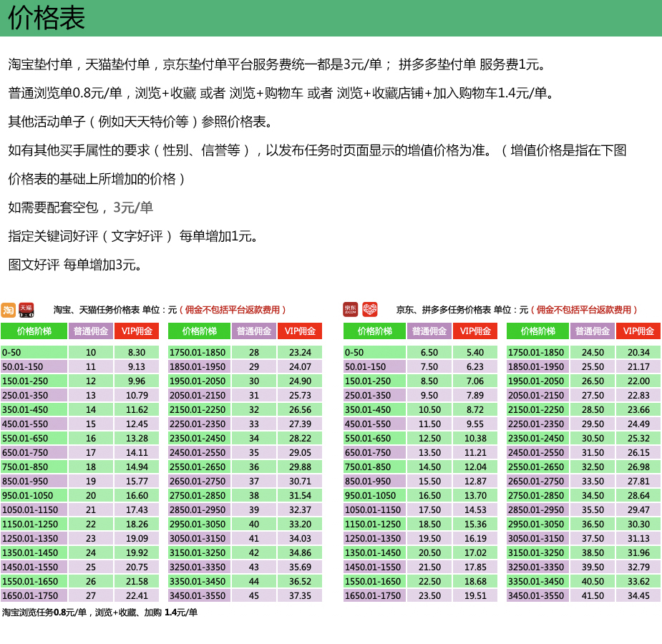662x644 pixels.
Task: Click the VIP price 22.41 in the Taobao table
Action: click(x=137, y=596)
